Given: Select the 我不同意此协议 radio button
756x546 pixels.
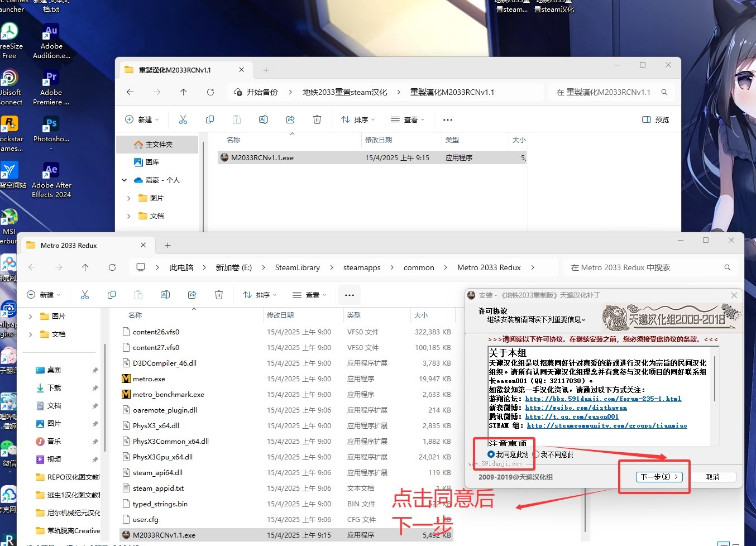Looking at the screenshot, I should [x=536, y=454].
